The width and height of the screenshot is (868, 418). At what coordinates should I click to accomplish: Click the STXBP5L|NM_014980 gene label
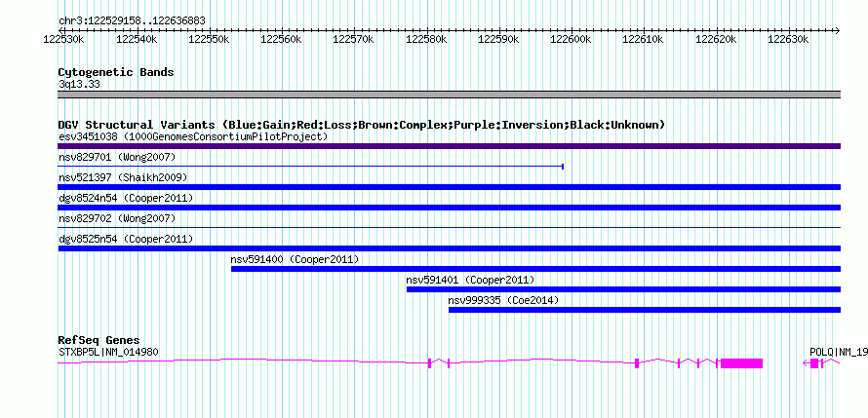click(109, 352)
